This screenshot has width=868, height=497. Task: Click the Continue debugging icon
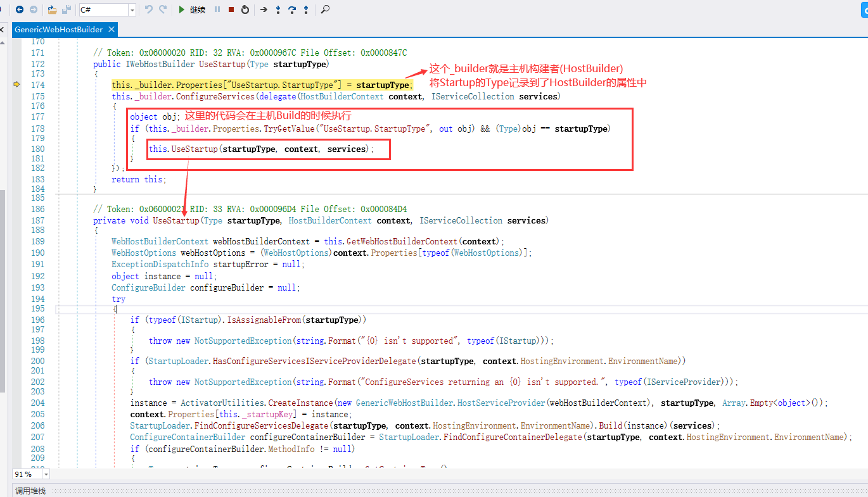[x=182, y=9]
